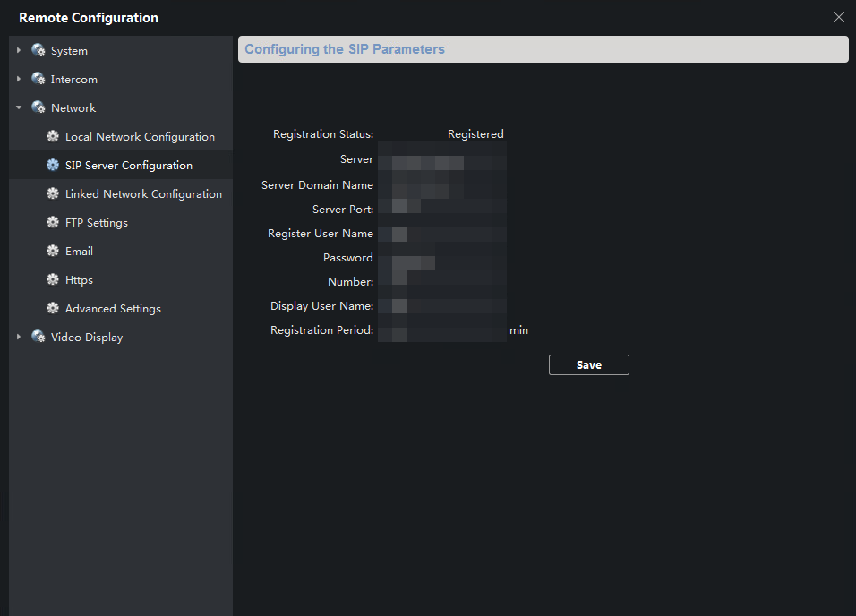
Task: Click the FTP Settings gear icon
Action: 53,222
